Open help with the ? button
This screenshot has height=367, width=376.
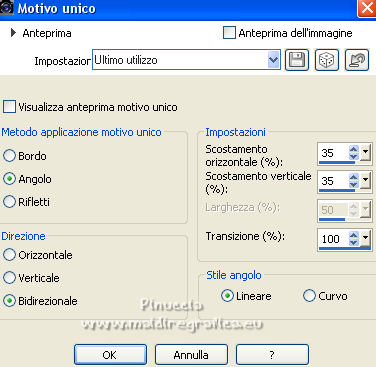tap(272, 355)
